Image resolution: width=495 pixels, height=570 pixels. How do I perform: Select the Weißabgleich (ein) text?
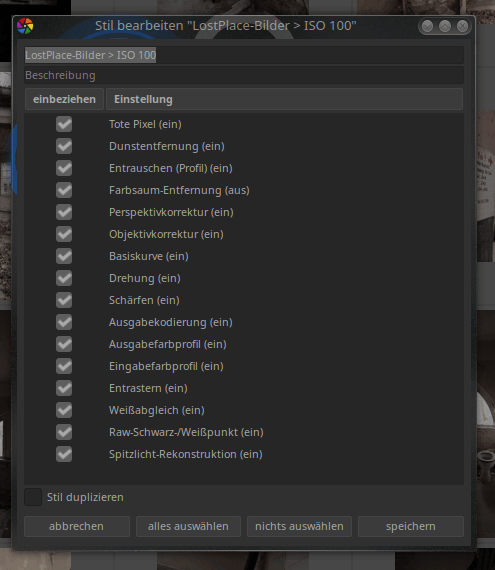[157, 410]
